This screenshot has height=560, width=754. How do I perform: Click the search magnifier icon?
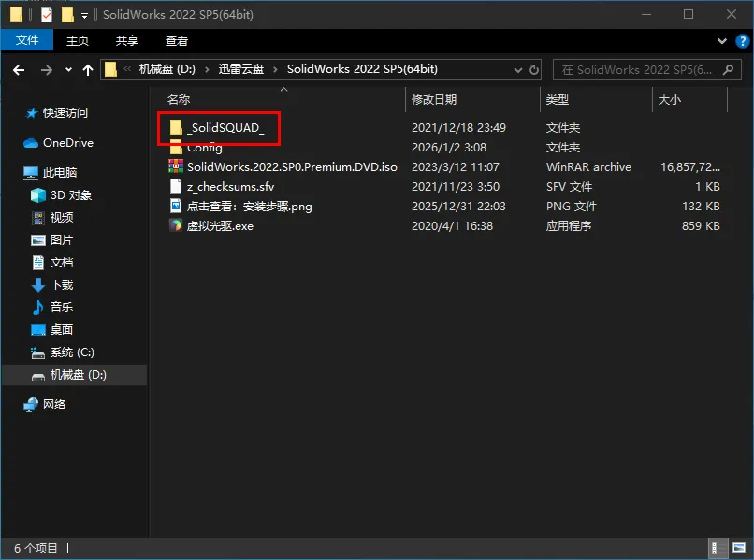(x=729, y=70)
